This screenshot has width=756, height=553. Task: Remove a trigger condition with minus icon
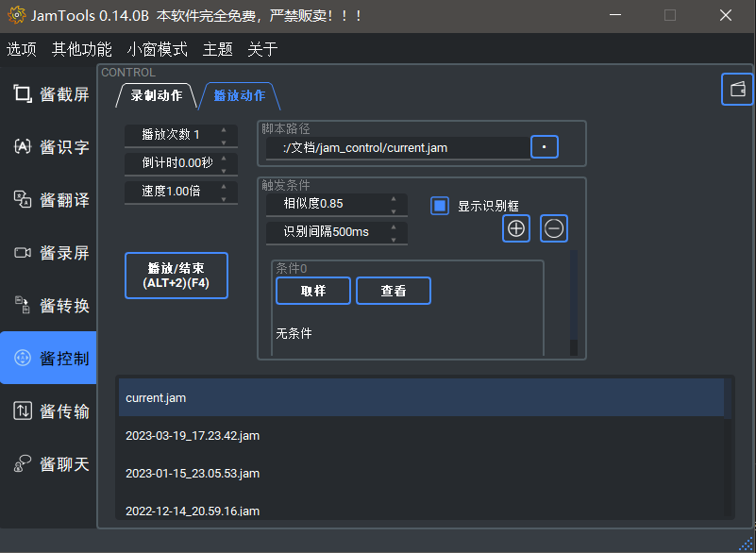tap(553, 228)
